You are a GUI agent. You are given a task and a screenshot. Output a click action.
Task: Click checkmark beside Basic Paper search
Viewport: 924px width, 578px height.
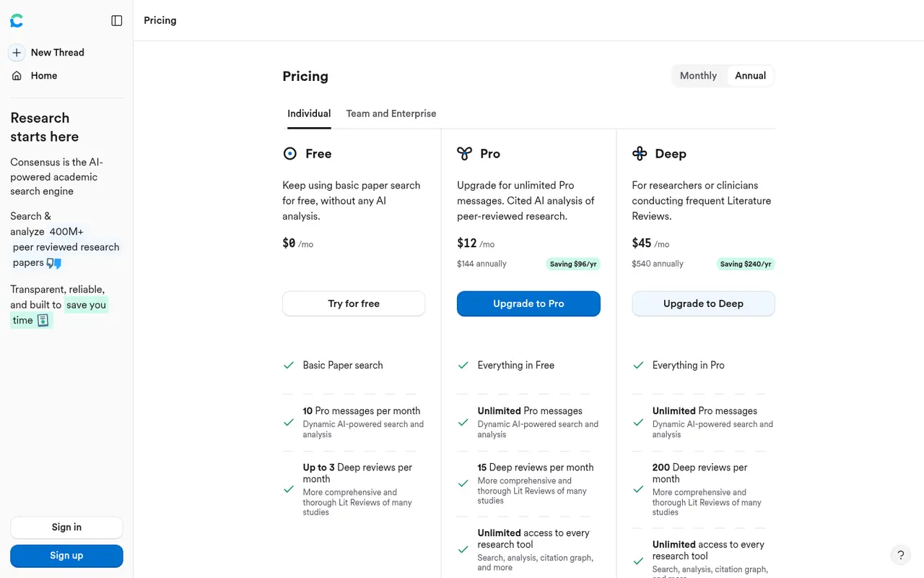pyautogui.click(x=289, y=366)
